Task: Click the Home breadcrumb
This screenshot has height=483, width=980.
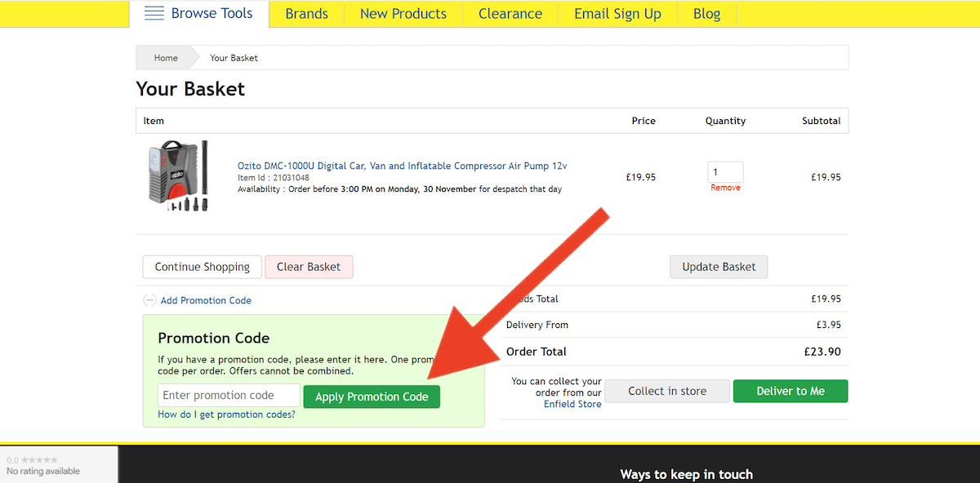Action: point(166,58)
